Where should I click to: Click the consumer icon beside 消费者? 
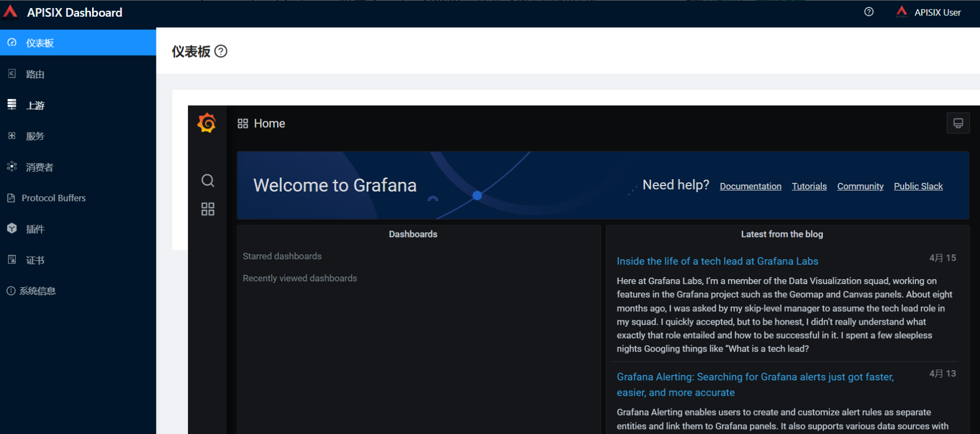pyautogui.click(x=12, y=167)
